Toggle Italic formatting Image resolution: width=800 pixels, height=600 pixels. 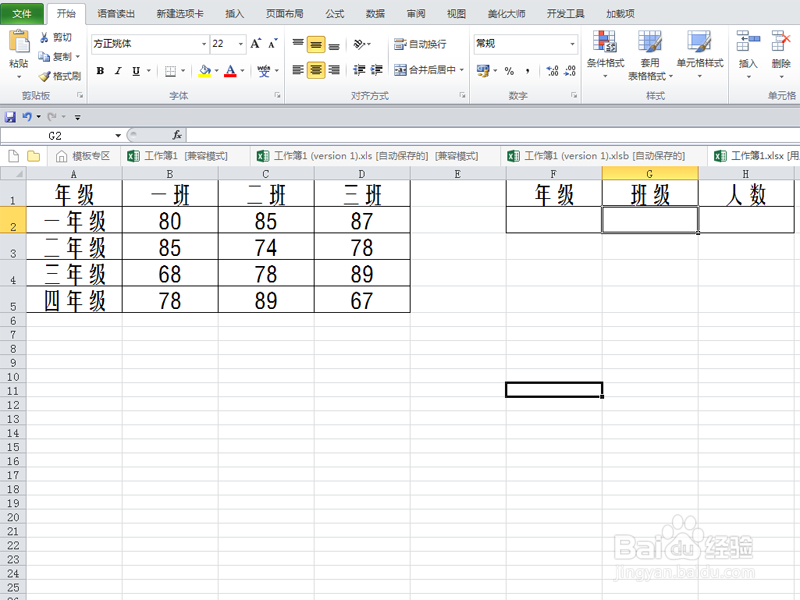[118, 71]
